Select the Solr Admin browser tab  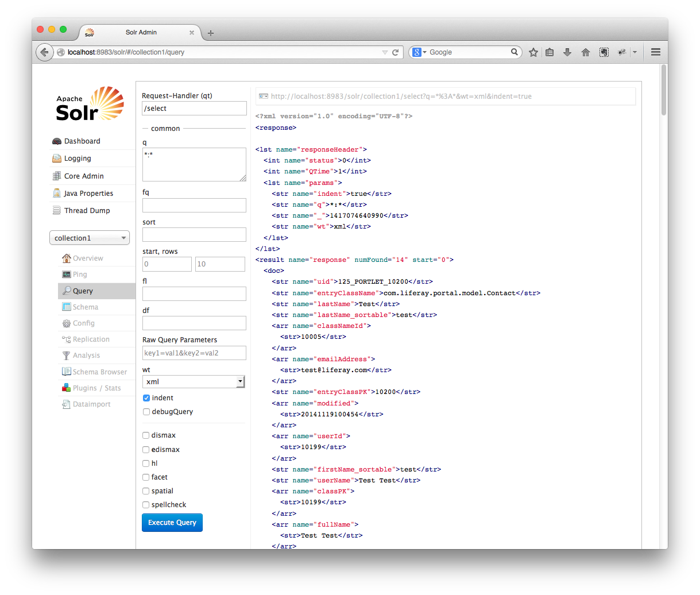point(140,33)
